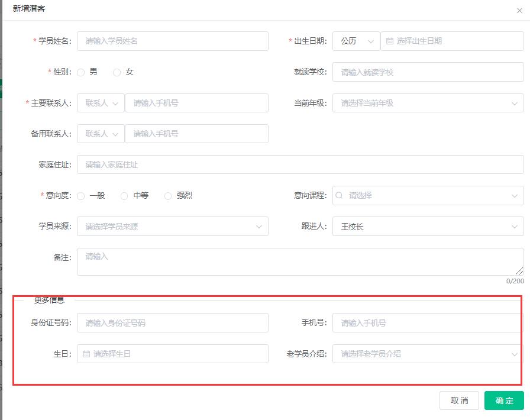Select the 女 gender radio button

[117, 72]
